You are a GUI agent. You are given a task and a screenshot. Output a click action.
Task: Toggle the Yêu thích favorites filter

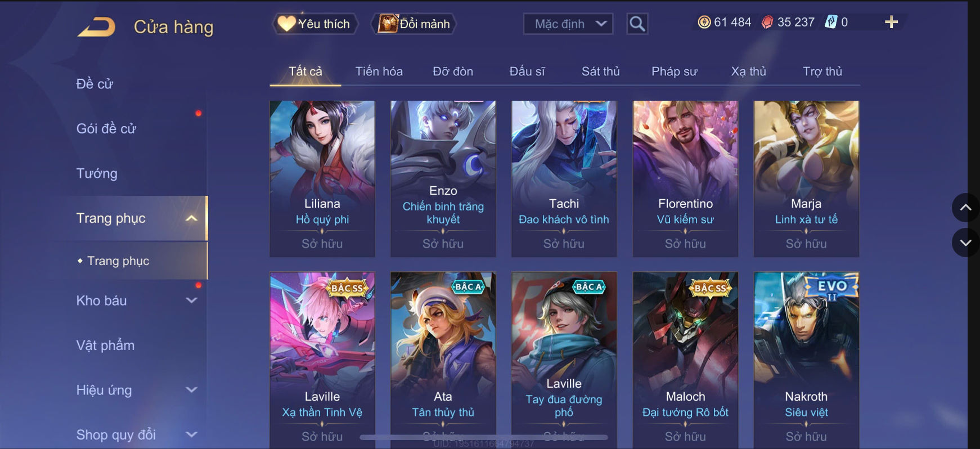click(315, 24)
